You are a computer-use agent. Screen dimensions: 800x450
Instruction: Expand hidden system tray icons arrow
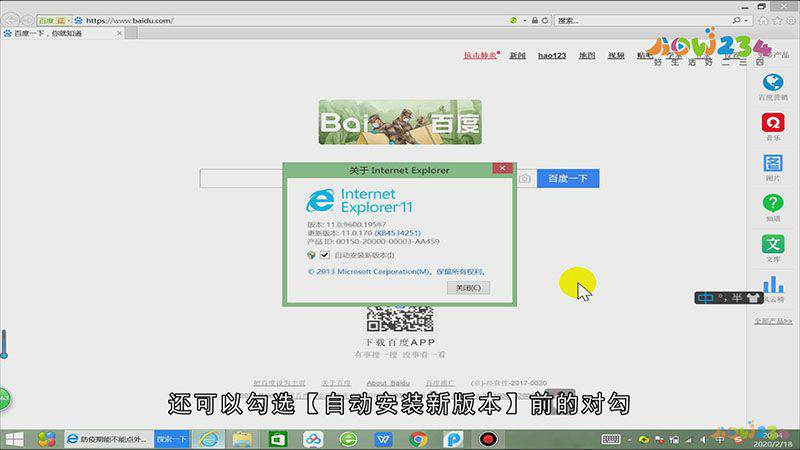629,440
